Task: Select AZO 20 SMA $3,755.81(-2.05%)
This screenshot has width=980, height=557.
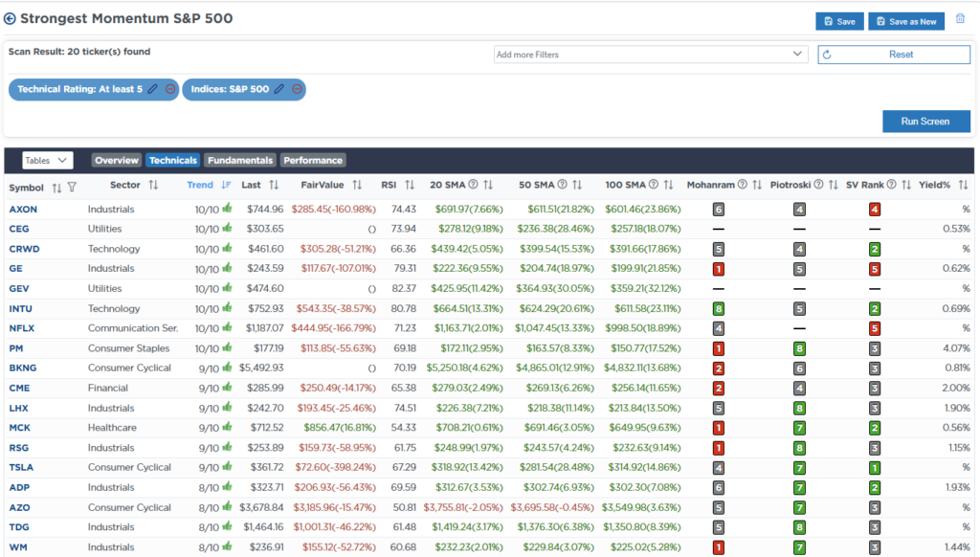Action: (x=463, y=507)
